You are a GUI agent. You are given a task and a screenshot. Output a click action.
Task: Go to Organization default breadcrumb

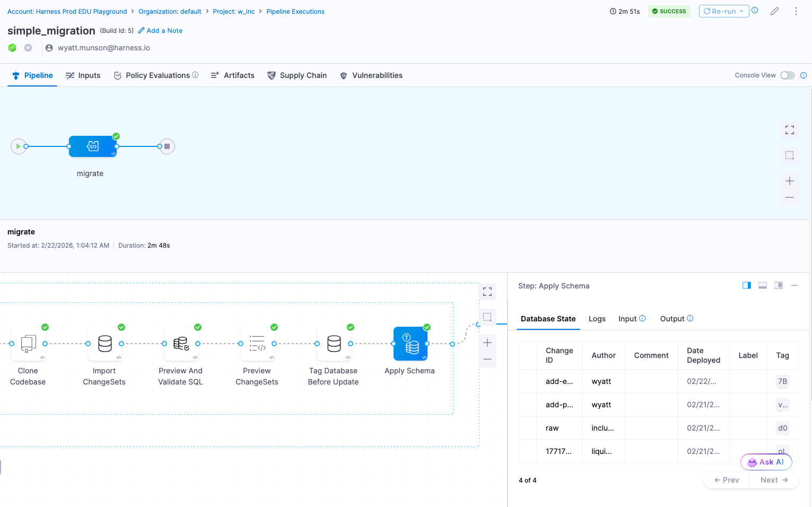coord(170,11)
